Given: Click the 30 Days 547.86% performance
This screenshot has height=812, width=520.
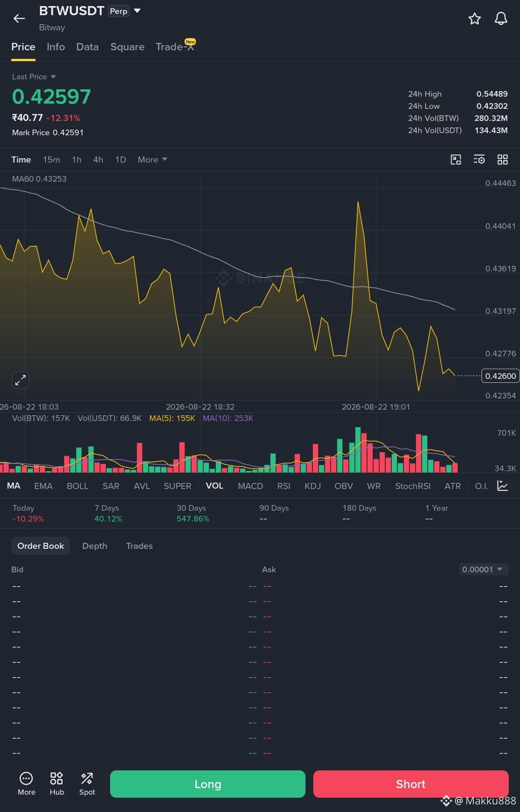Looking at the screenshot, I should (193, 513).
